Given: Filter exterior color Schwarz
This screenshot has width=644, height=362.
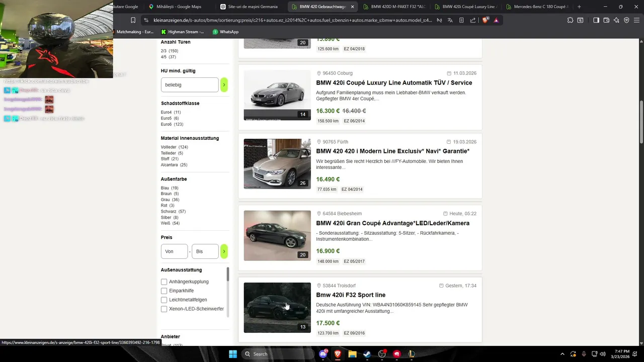Looking at the screenshot, I should [174, 211].
